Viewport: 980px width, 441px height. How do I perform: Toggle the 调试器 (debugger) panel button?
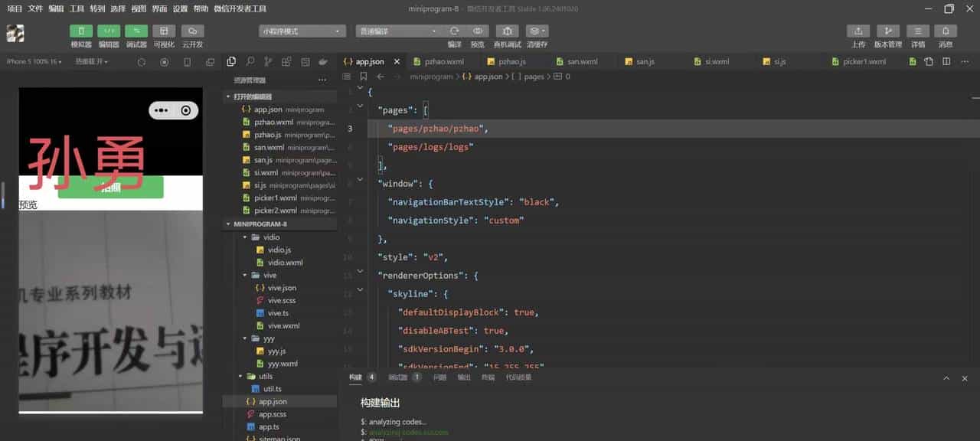coord(136,31)
